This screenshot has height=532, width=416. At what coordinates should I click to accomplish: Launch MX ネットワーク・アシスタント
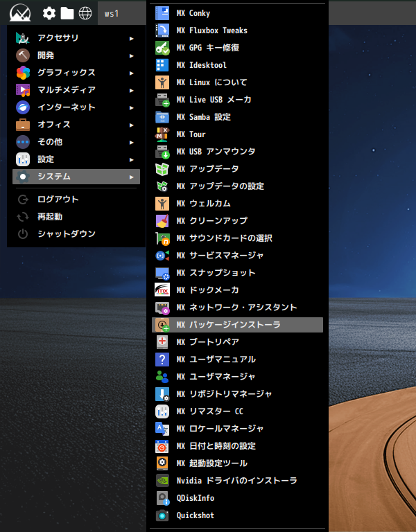click(237, 308)
